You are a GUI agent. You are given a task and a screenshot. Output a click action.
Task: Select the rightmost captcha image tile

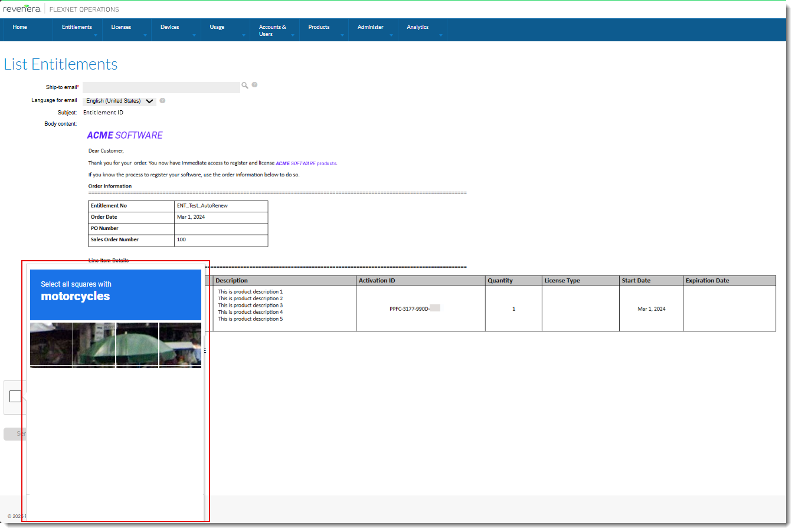(x=180, y=345)
